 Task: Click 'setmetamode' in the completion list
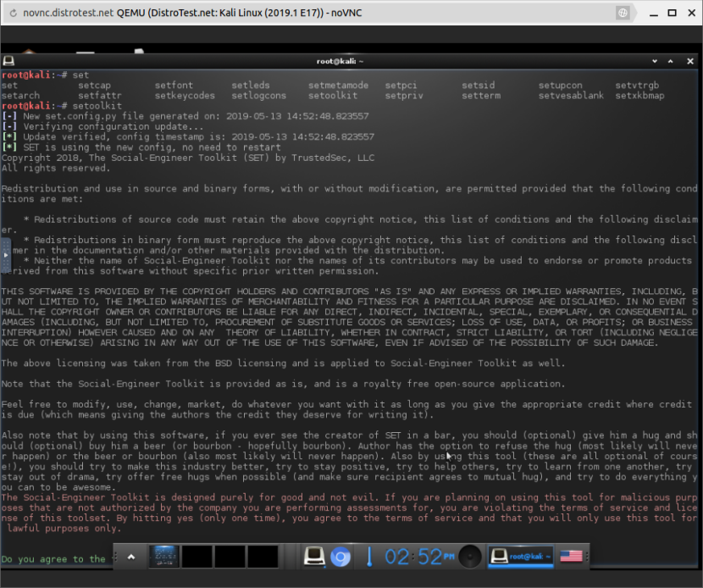338,86
